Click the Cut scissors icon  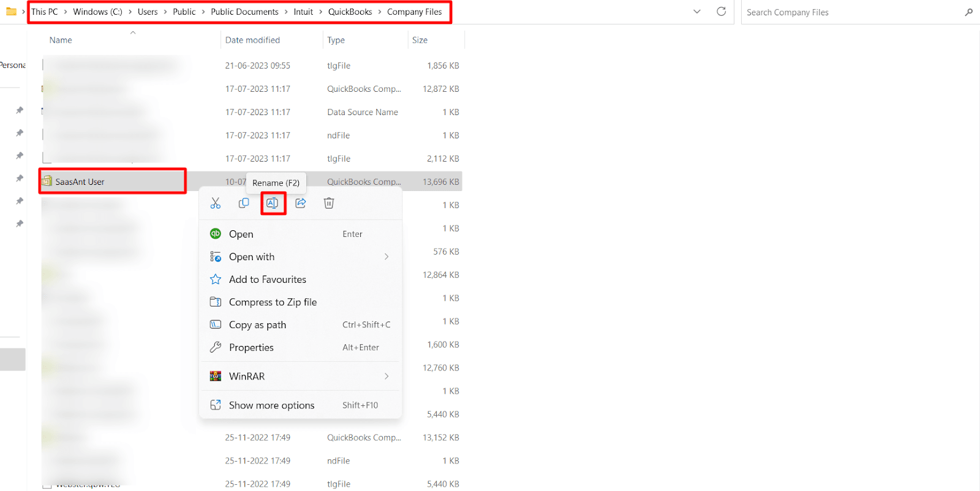pyautogui.click(x=216, y=203)
